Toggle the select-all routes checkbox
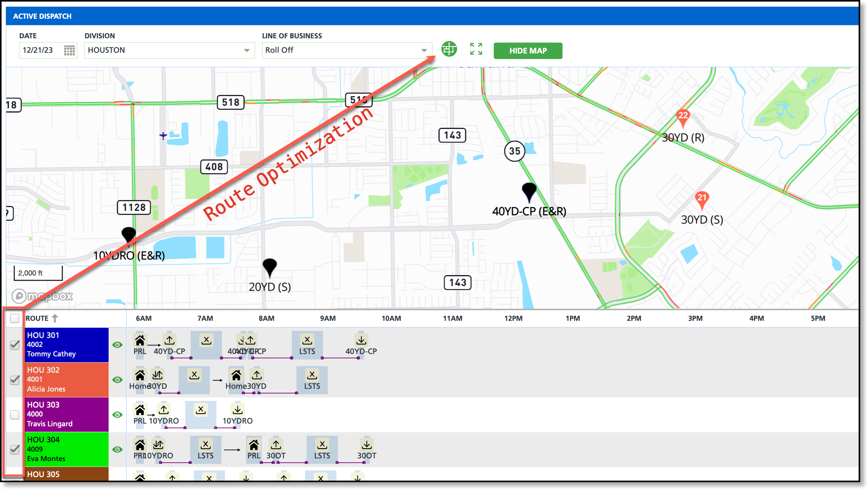 point(15,318)
